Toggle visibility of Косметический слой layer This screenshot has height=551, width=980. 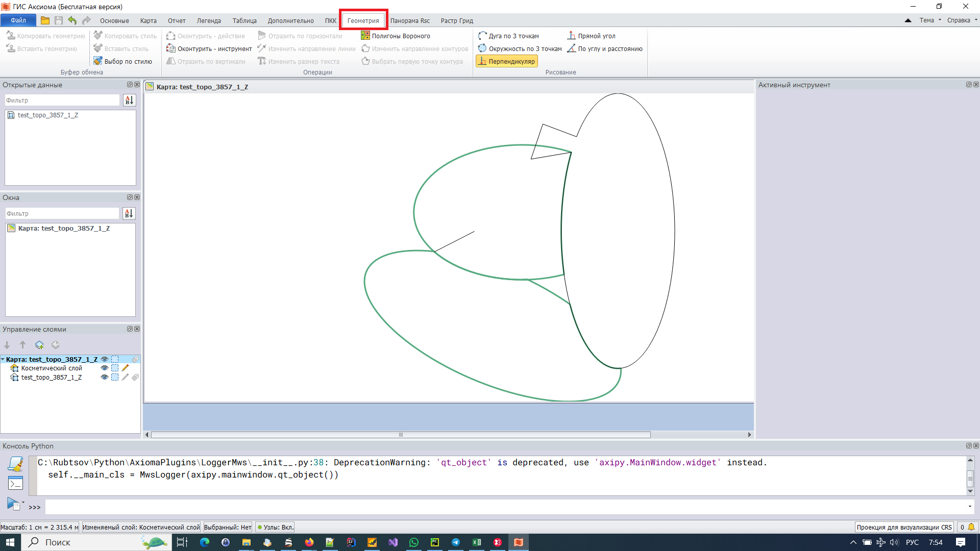(104, 368)
